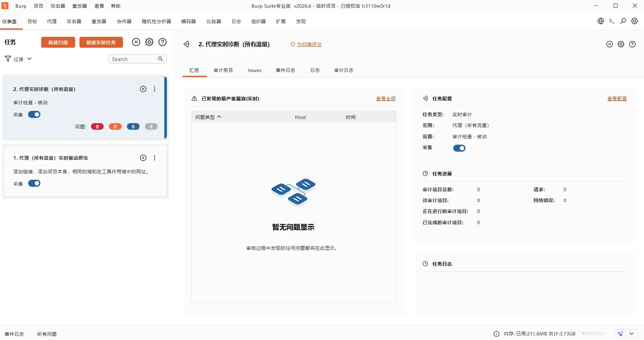Click the 新建扫描 button
Image resolution: width=644 pixels, height=340 pixels.
pyautogui.click(x=58, y=42)
